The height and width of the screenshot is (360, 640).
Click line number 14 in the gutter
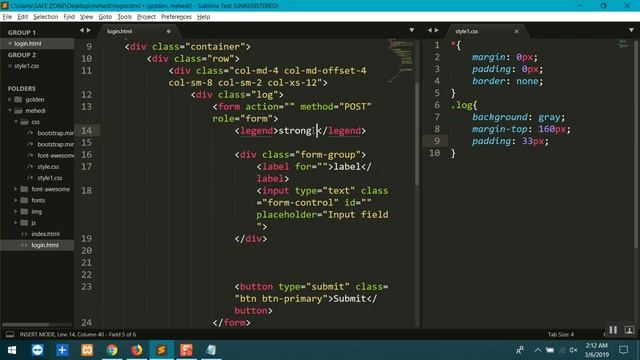click(87, 131)
